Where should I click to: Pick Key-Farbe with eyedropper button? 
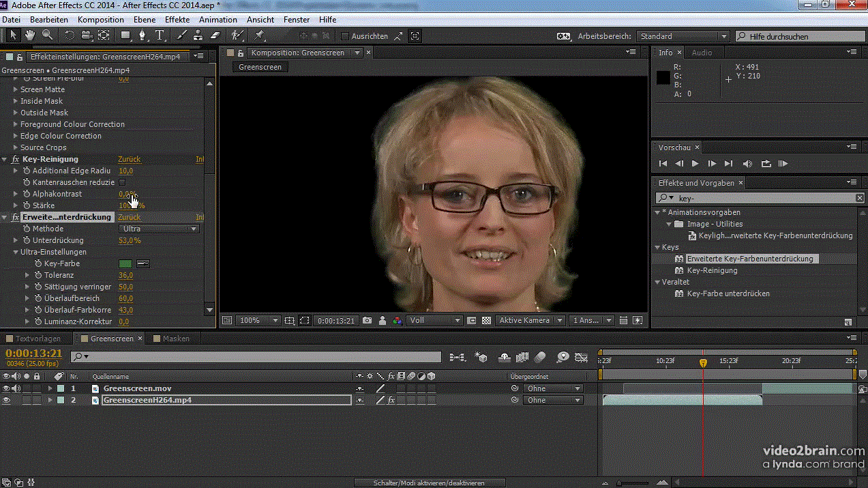(143, 263)
